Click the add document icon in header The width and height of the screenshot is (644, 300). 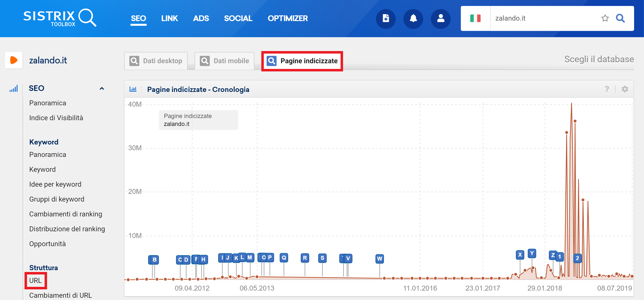pos(385,19)
